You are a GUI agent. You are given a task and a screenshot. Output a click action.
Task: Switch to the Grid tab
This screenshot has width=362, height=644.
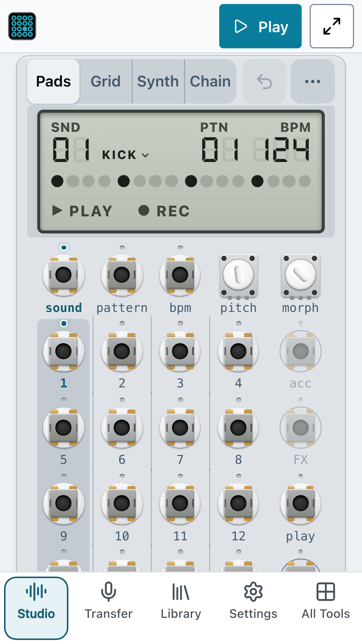pos(106,82)
